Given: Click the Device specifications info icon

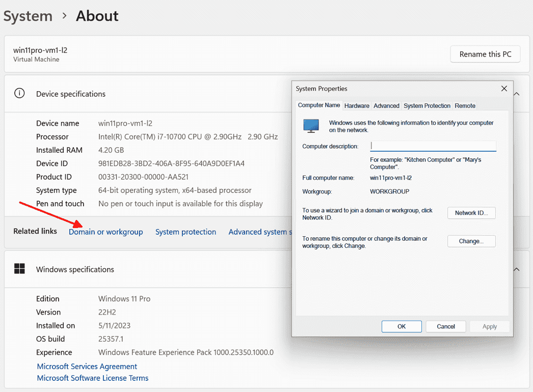Looking at the screenshot, I should 19,93.
